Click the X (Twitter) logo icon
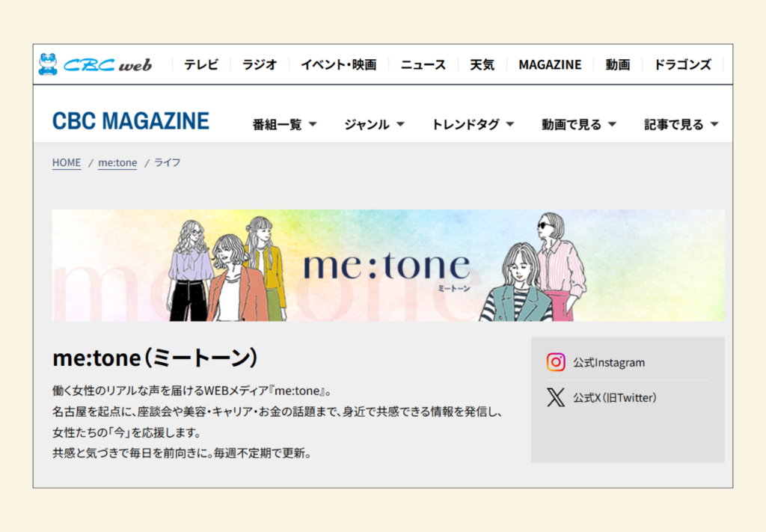This screenshot has height=532, width=766. [x=555, y=397]
